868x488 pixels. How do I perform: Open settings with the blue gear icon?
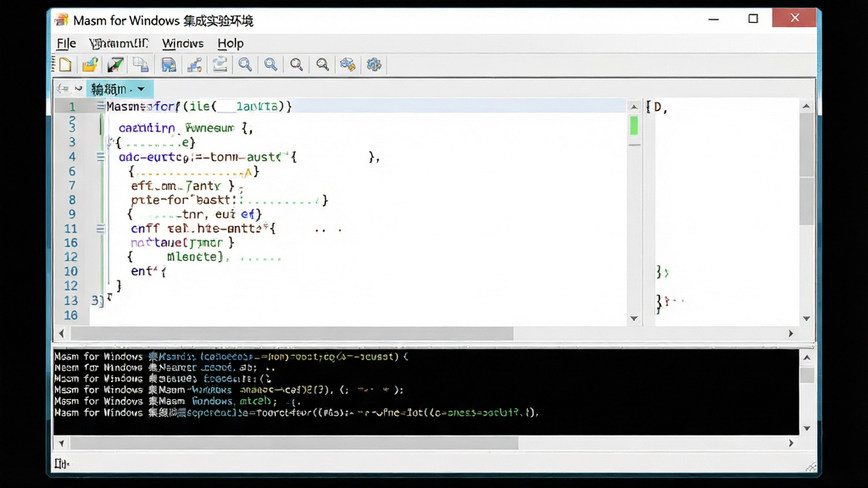374,64
